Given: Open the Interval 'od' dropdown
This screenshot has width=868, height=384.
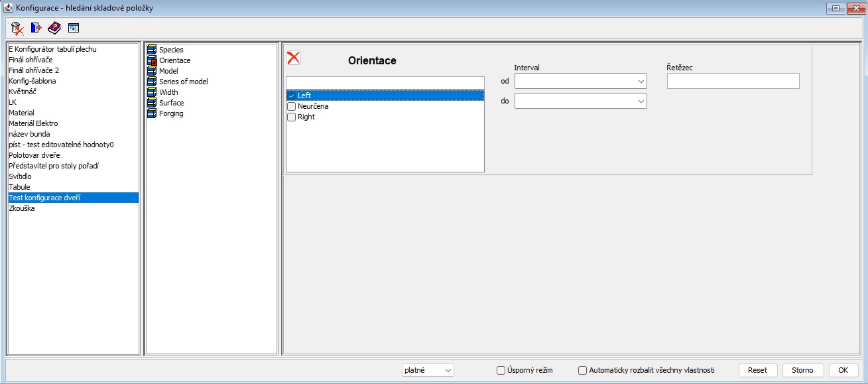Looking at the screenshot, I should (580, 81).
